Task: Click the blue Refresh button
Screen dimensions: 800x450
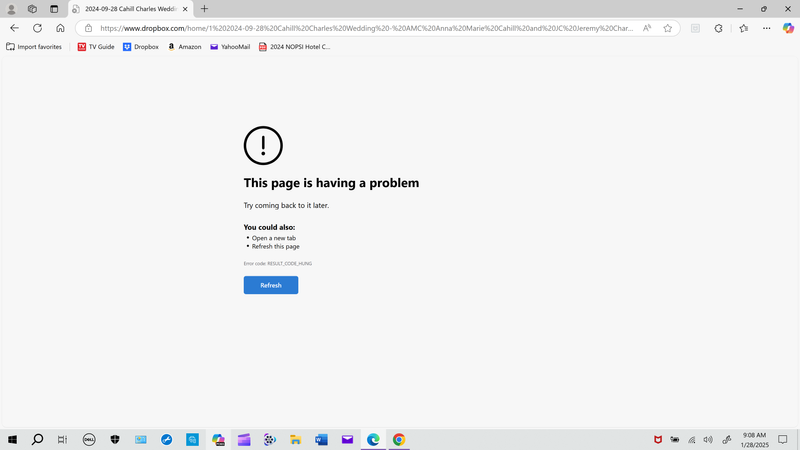Action: point(270,285)
